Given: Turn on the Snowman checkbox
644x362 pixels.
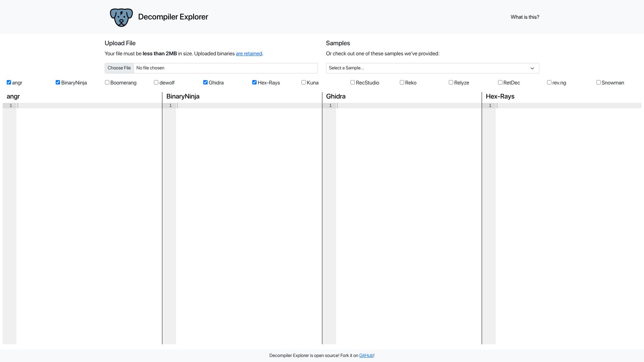Looking at the screenshot, I should 598,82.
